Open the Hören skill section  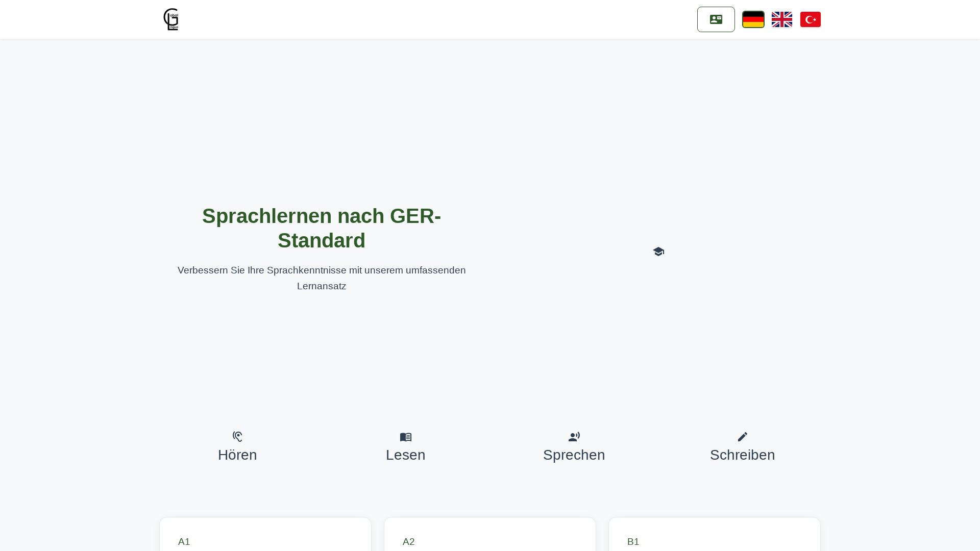[237, 455]
